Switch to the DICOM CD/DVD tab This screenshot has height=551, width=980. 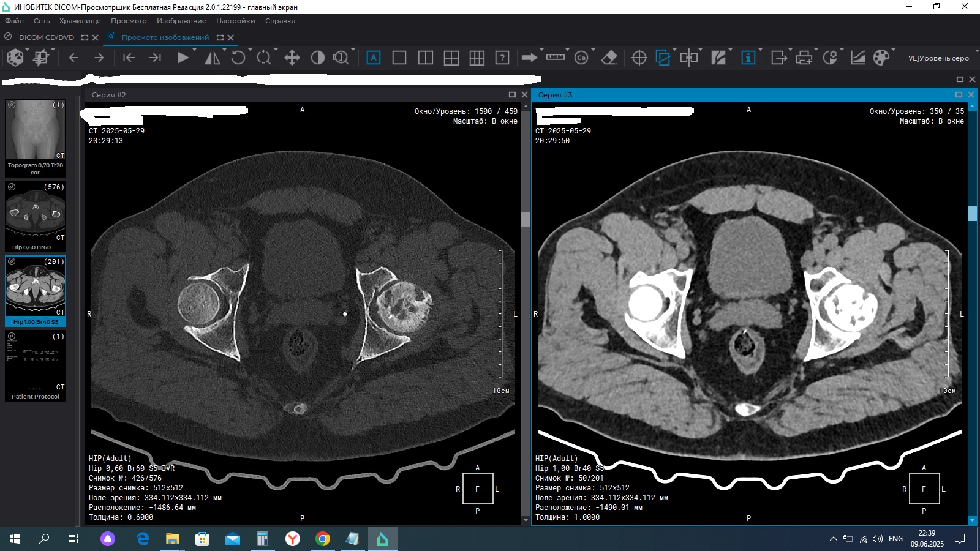click(x=46, y=37)
